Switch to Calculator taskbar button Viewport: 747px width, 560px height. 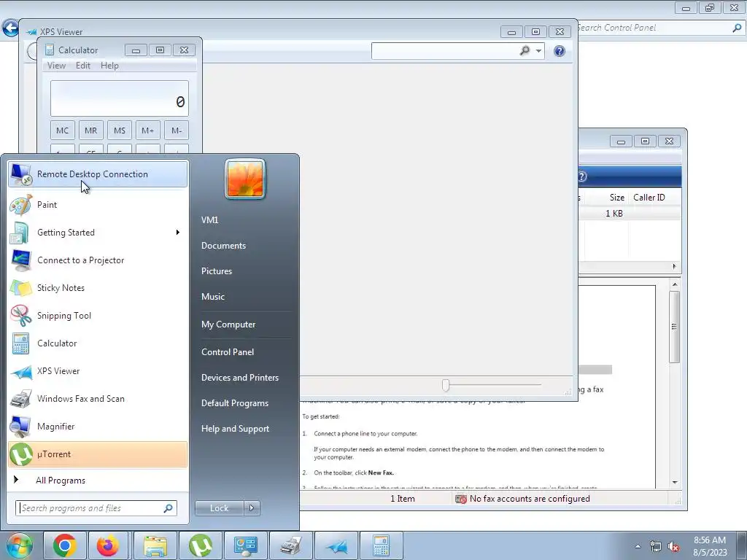(x=381, y=545)
